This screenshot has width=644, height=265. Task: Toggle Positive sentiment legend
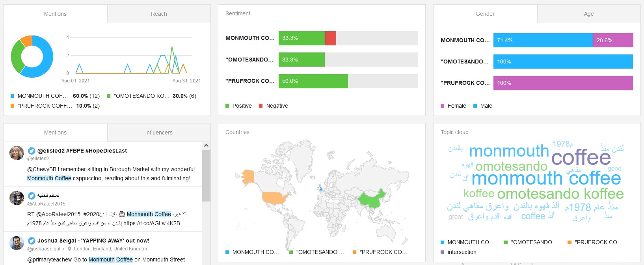(238, 106)
